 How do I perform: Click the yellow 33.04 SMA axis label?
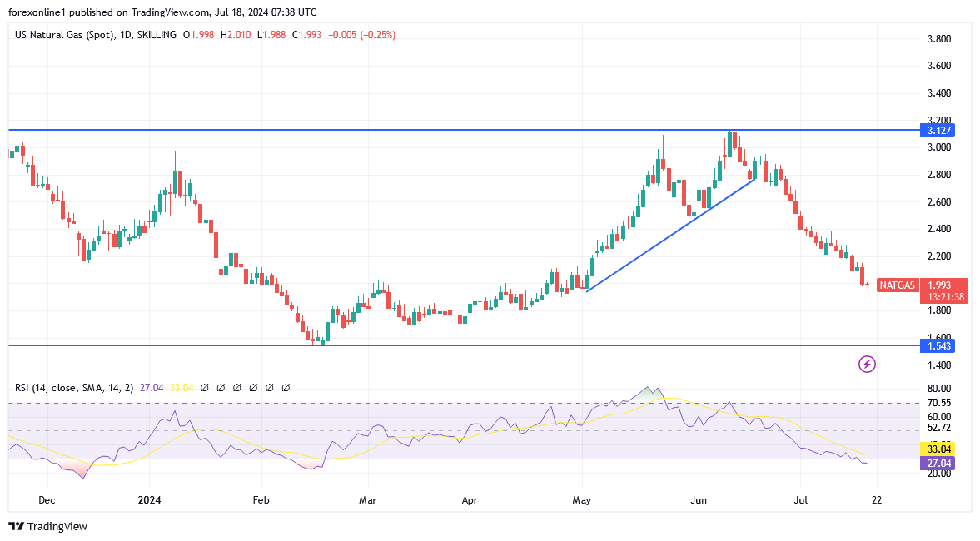(x=938, y=449)
